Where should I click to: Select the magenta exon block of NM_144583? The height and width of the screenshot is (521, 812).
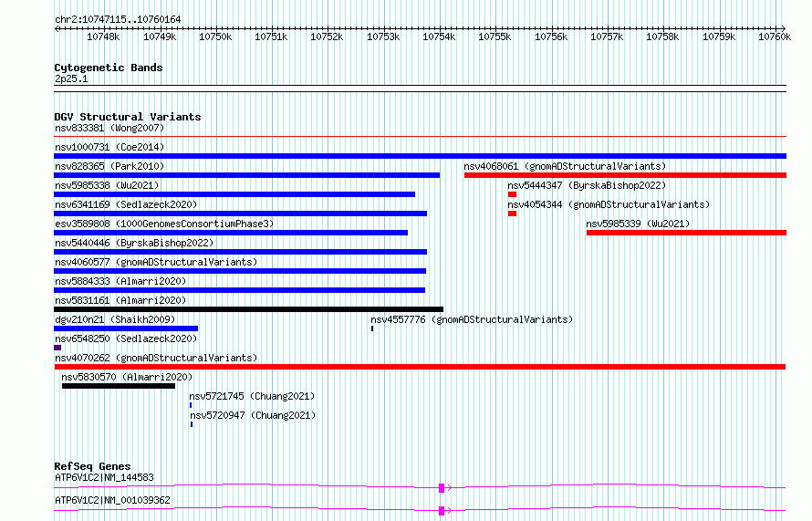point(442,488)
